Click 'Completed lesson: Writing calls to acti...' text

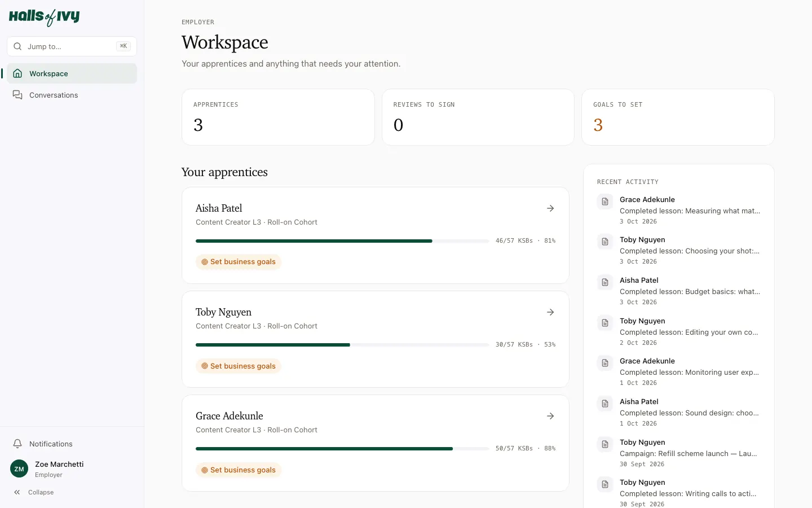[688, 494]
